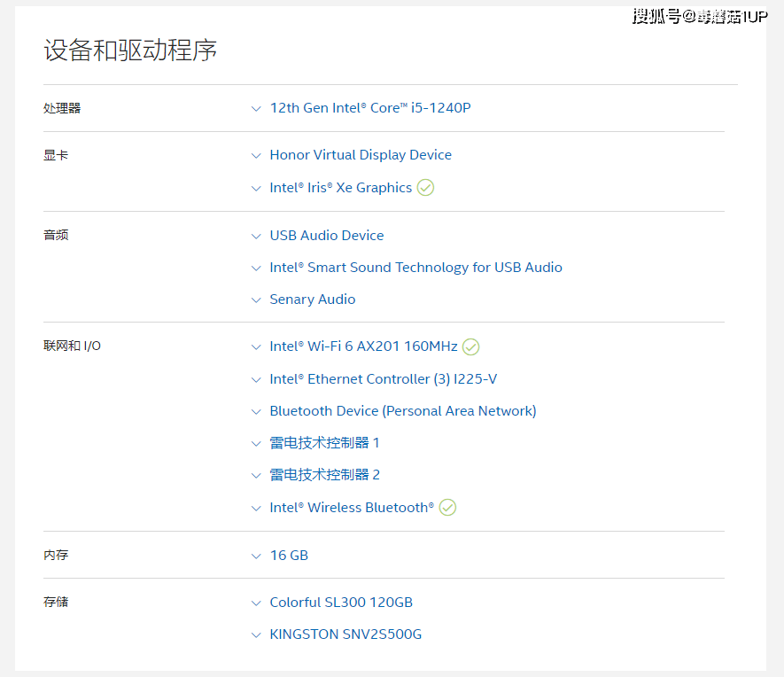
Task: Open Intel Smart Sound Technology for USB Audio
Action: [x=416, y=268]
